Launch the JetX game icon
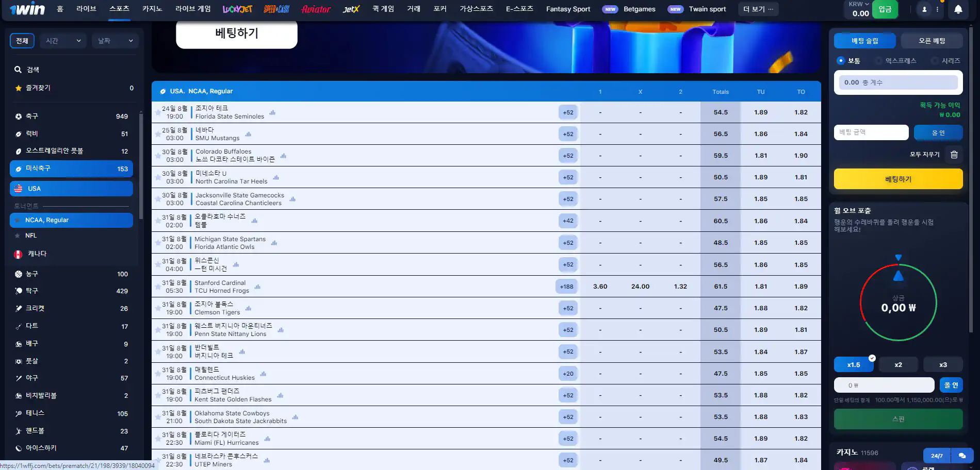This screenshot has height=470, width=980. [351, 8]
